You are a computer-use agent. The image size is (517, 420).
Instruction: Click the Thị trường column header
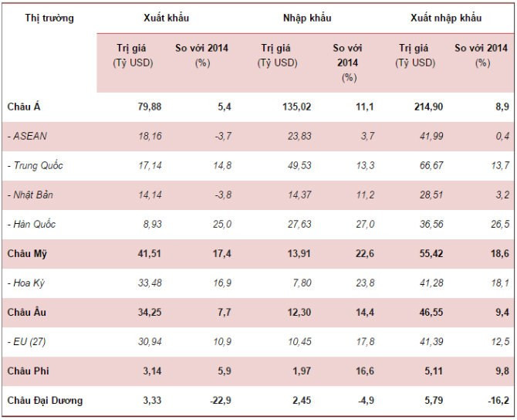49,18
